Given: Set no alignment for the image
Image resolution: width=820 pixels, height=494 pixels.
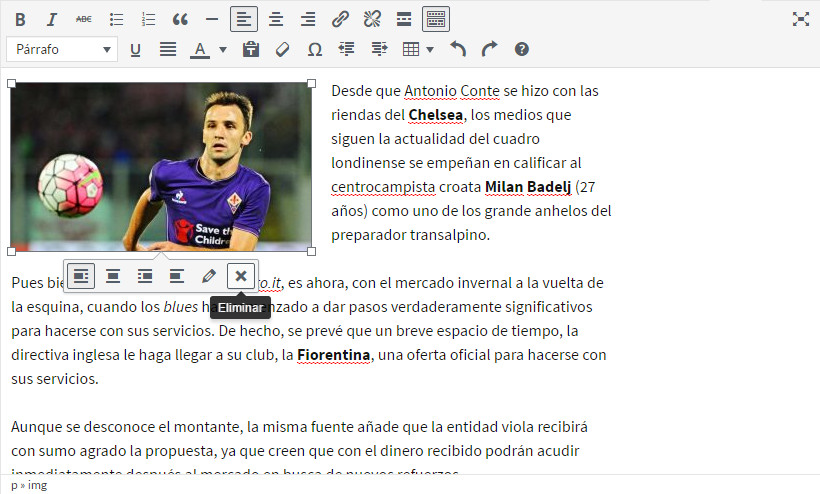Looking at the screenshot, I should pyautogui.click(x=177, y=276).
